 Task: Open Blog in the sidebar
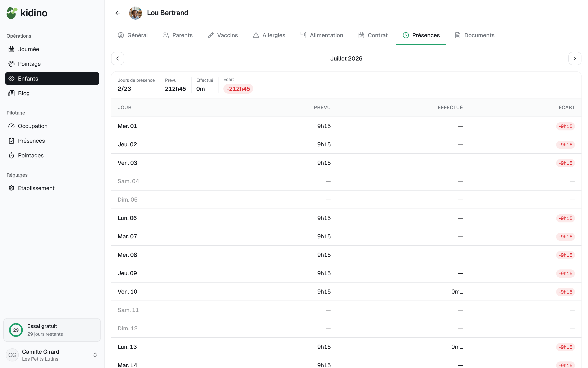(x=52, y=93)
